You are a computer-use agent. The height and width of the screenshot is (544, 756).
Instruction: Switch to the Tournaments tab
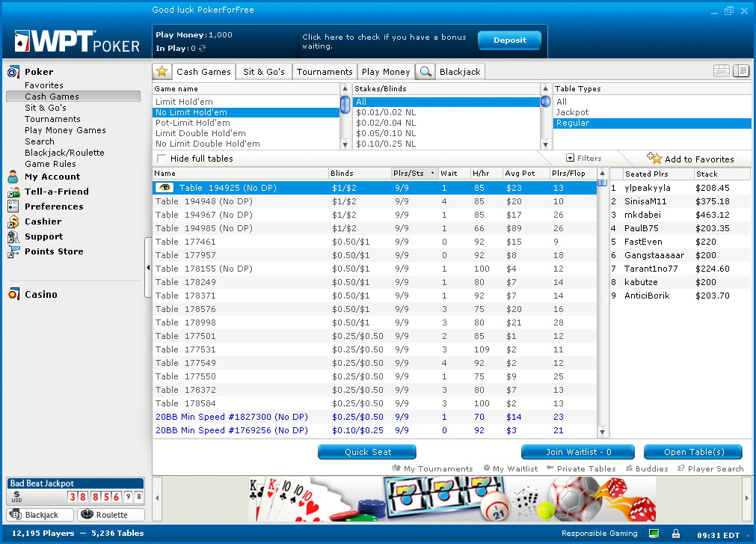click(325, 72)
